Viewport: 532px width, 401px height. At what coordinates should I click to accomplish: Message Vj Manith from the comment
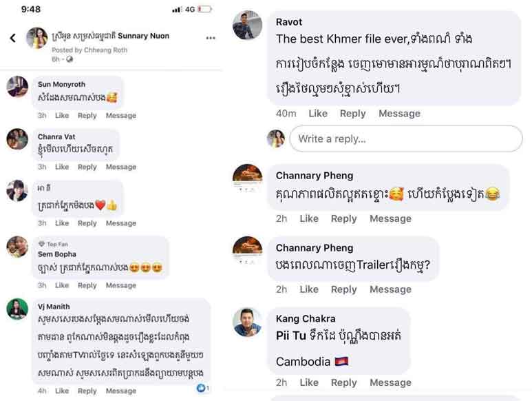(x=121, y=391)
